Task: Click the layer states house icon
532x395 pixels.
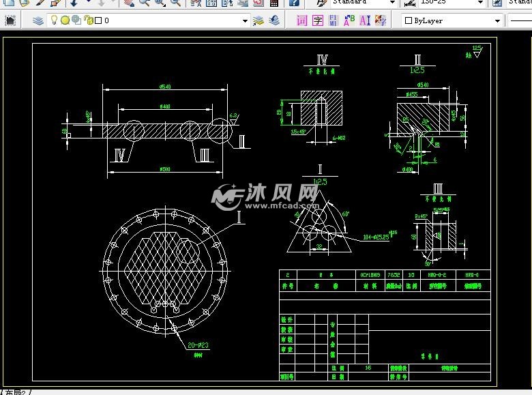Action: [10, 20]
